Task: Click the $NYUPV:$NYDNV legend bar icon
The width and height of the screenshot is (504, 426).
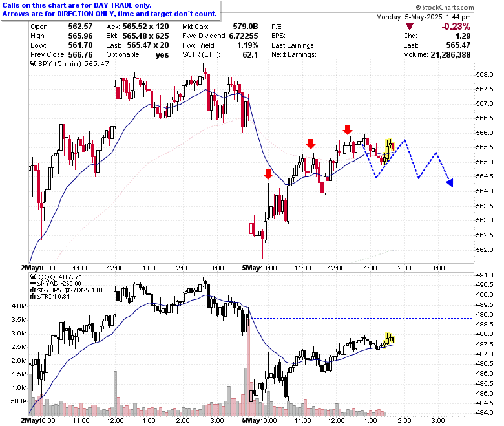Action: [33, 290]
